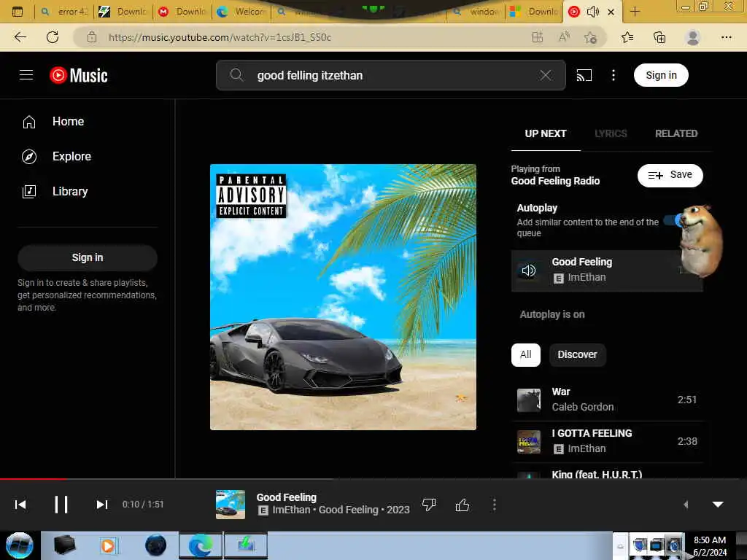Click the browser profile avatar

[x=693, y=37]
